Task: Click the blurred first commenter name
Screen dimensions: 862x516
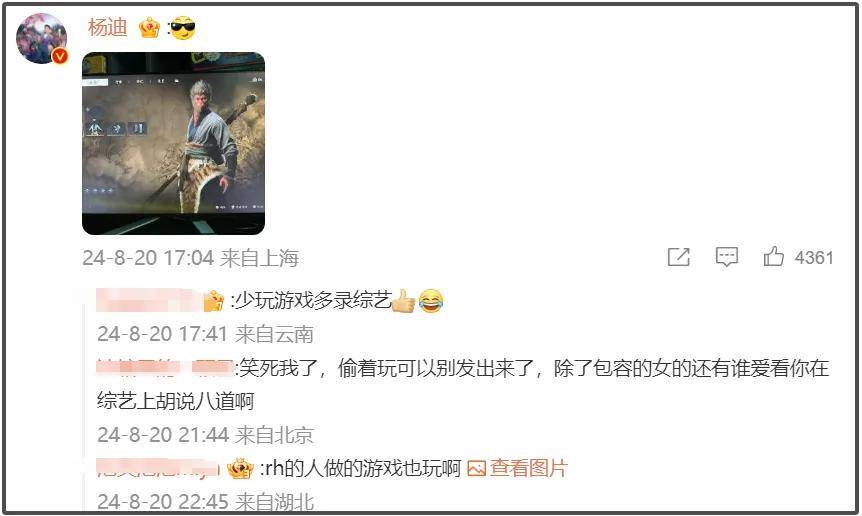Action: coord(149,301)
